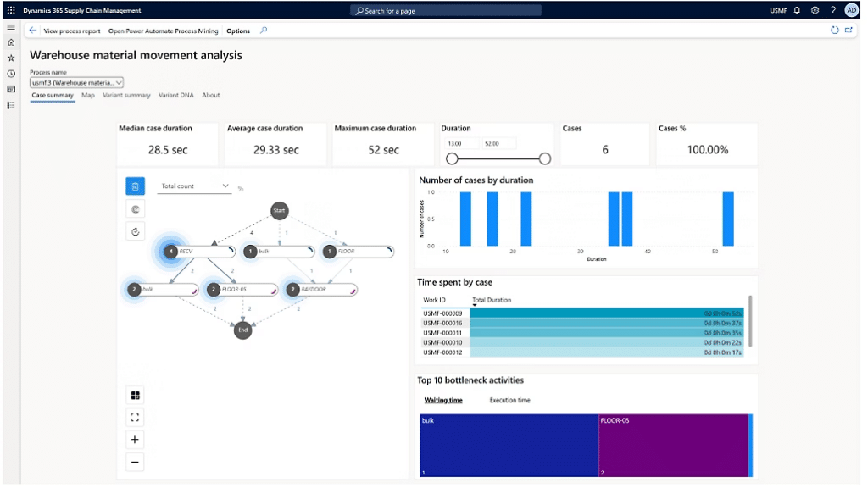Switch to the Variant DNA tab
Image resolution: width=868 pixels, height=488 pixels.
pos(175,96)
